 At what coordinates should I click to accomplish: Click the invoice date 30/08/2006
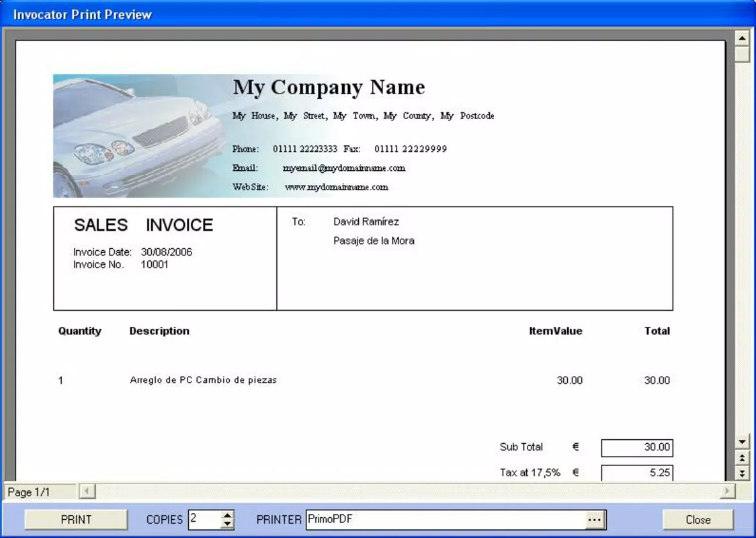click(167, 252)
